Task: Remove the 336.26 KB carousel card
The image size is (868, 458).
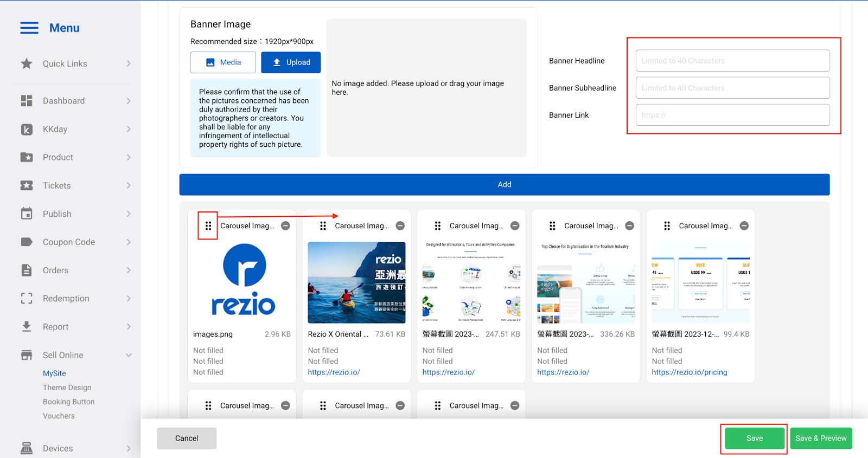Action: 629,225
